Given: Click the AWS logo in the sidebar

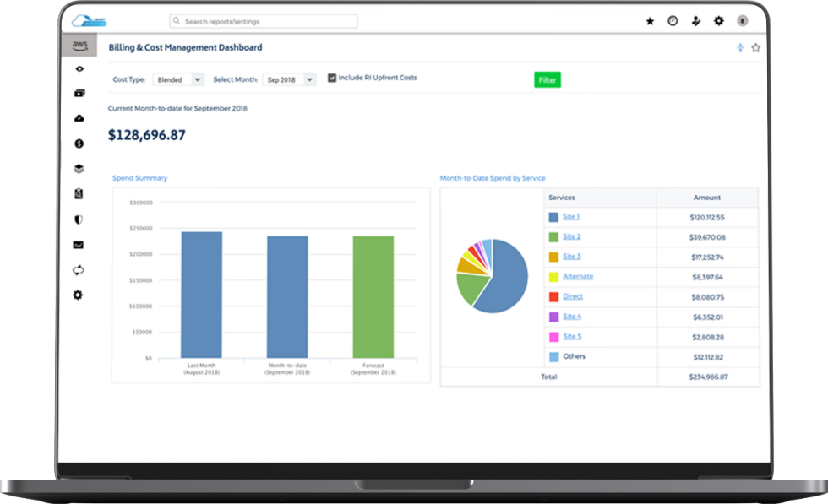Looking at the screenshot, I should [x=79, y=47].
